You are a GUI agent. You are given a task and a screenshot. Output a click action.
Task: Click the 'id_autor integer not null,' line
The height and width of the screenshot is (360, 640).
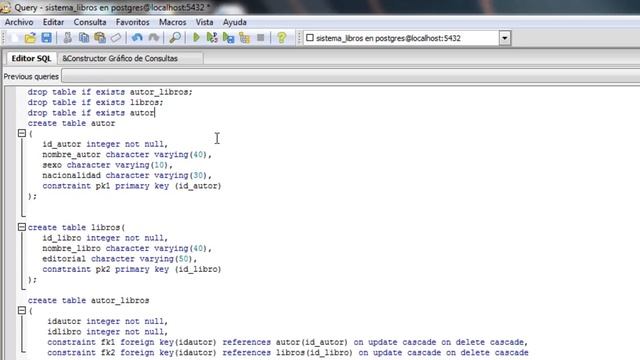pyautogui.click(x=105, y=144)
